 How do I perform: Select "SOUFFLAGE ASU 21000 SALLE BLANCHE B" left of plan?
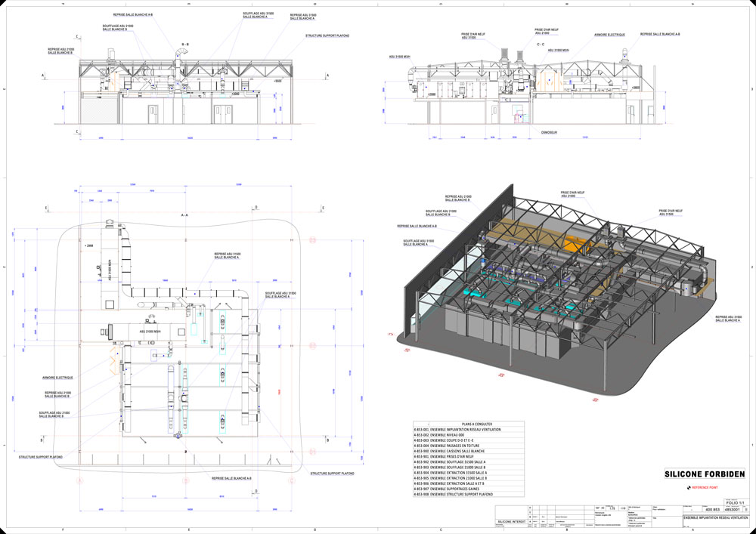click(x=54, y=414)
